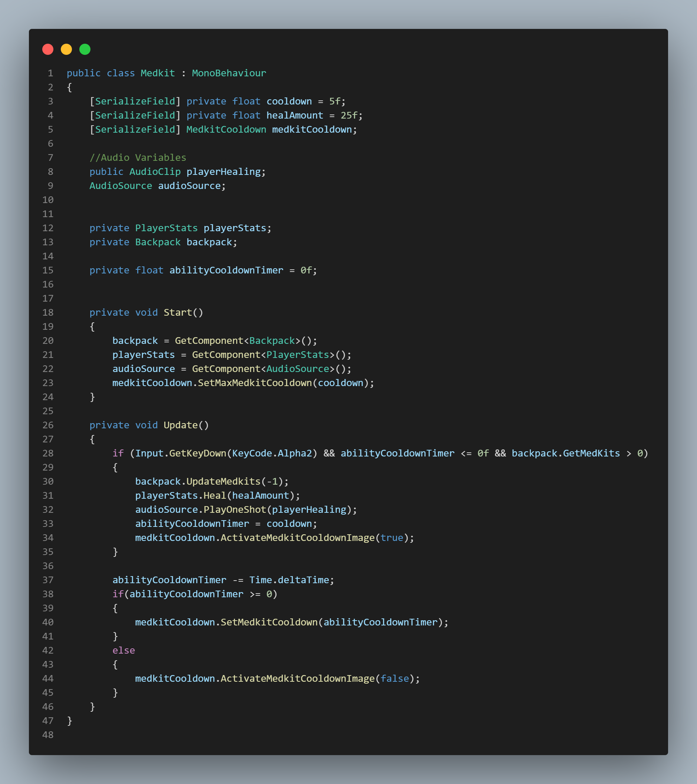Click 'GetComponent<AudioSource>' on line 22
697x784 pixels.
(263, 369)
